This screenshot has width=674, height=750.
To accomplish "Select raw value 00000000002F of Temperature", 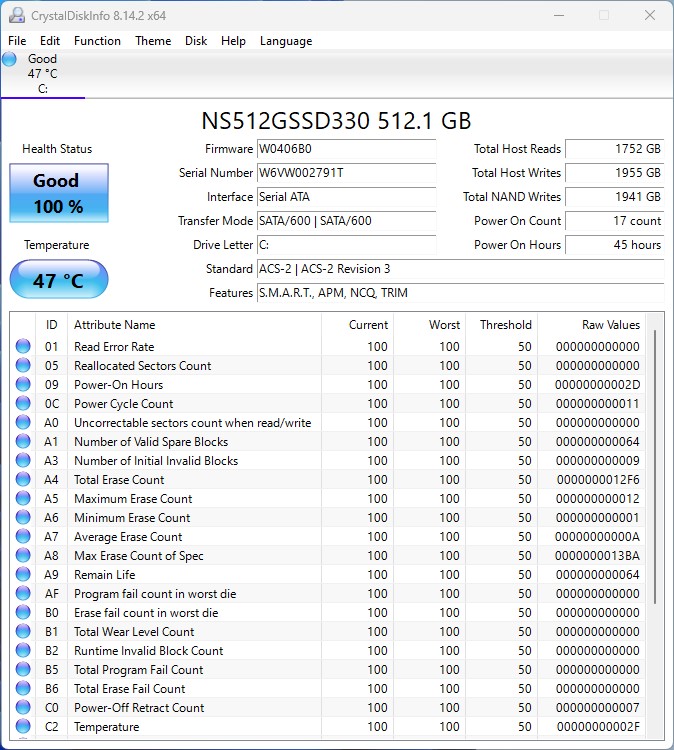I will coord(598,727).
